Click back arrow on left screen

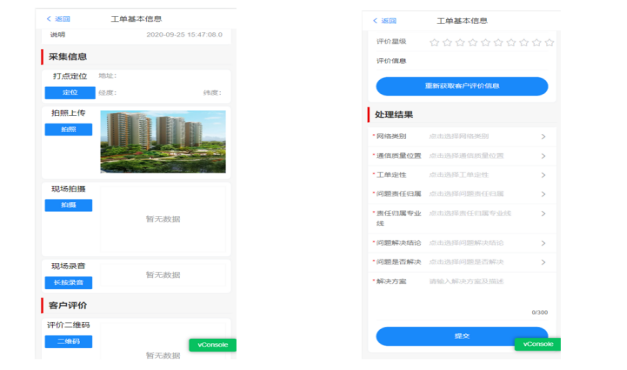(49, 19)
